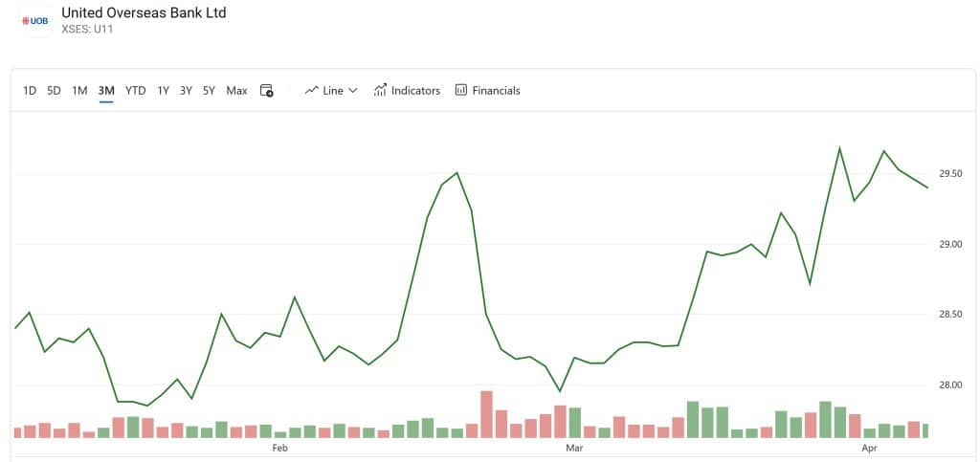This screenshot has height=462, width=980.
Task: Choose the Max time range
Action: pyautogui.click(x=237, y=91)
